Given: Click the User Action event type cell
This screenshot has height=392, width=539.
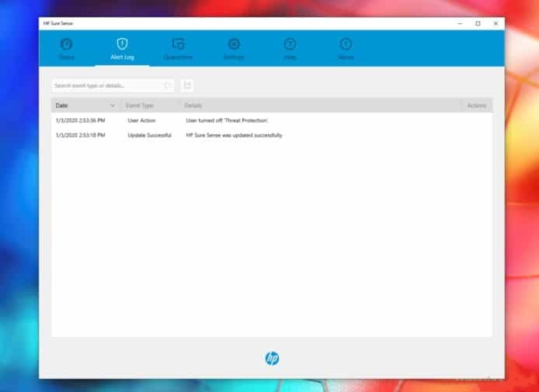Looking at the screenshot, I should click(141, 120).
